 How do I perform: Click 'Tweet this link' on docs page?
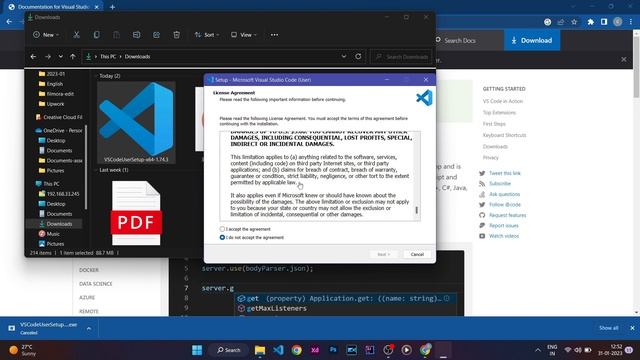504,173
